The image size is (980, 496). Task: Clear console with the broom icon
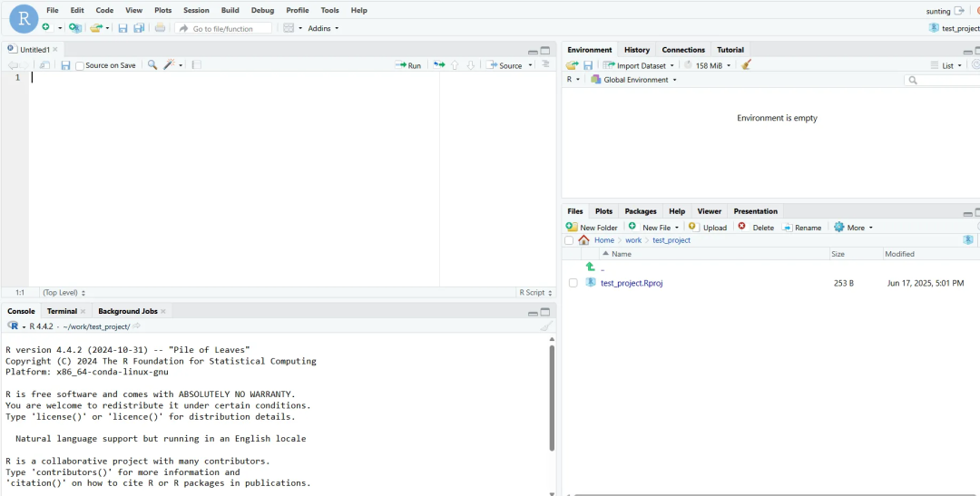[x=546, y=326]
